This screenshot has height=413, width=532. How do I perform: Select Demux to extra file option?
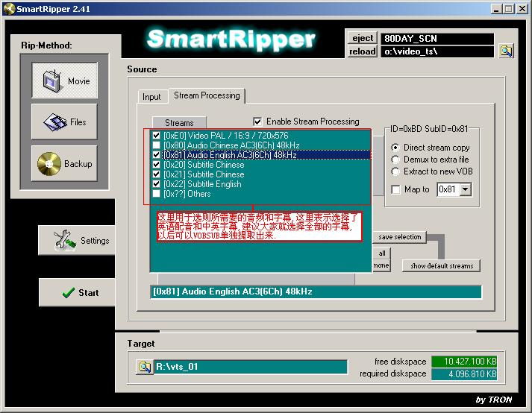coord(395,160)
